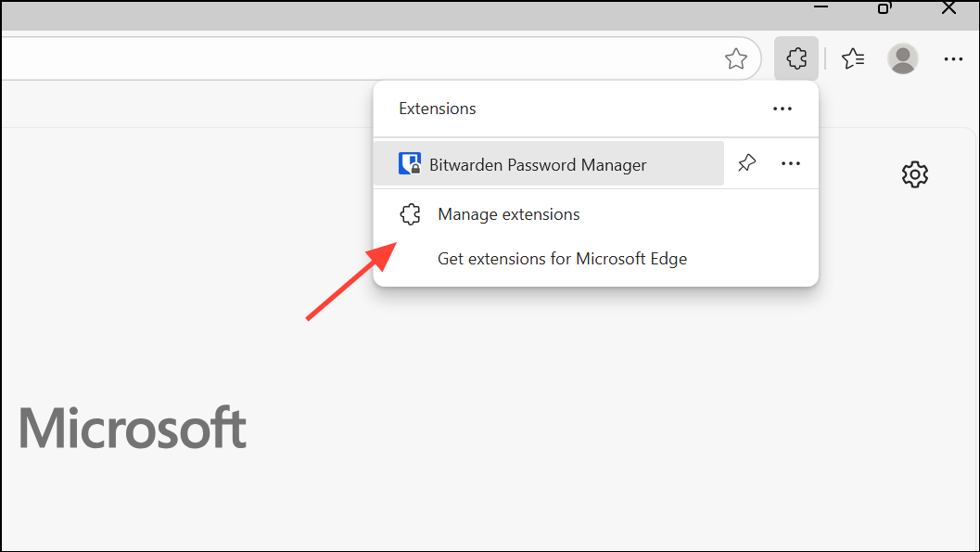The width and height of the screenshot is (980, 552).
Task: Open more actions for Bitwarden extension
Action: (791, 164)
